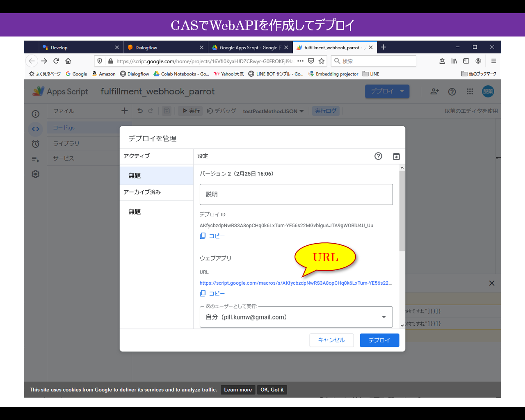Switch to Google Apps Script browser tab
Image resolution: width=525 pixels, height=420 pixels.
pyautogui.click(x=250, y=48)
